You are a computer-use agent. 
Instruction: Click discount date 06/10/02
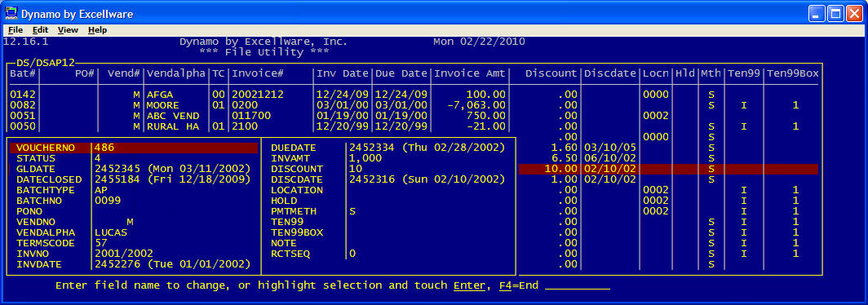[610, 158]
